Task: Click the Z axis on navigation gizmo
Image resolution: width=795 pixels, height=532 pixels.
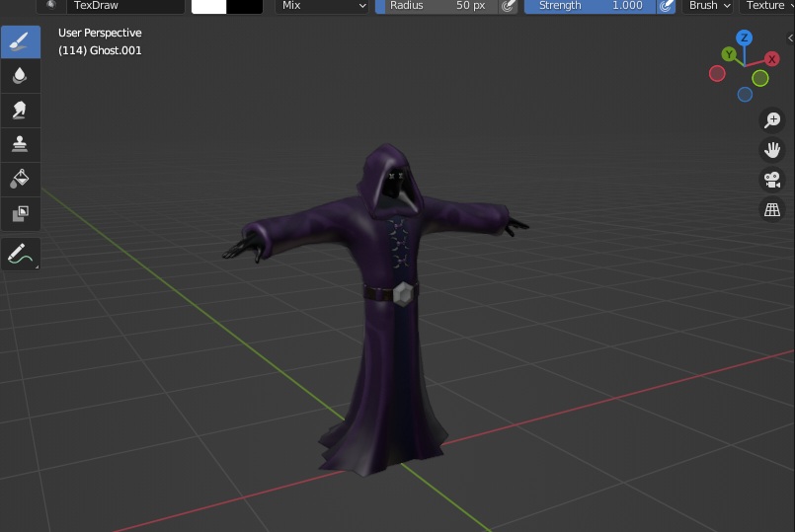Action: point(744,38)
